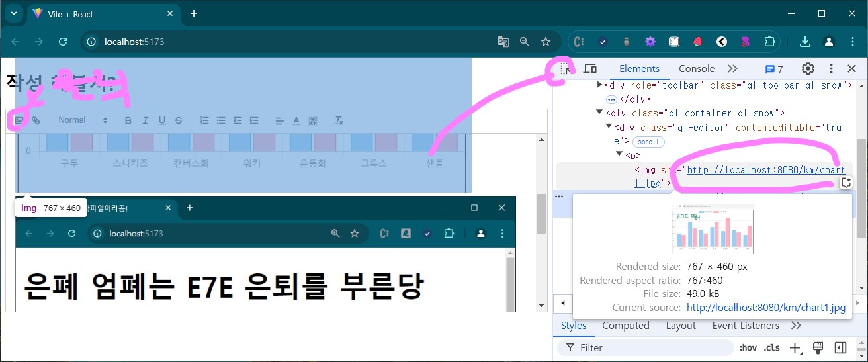
Task: Open the Current source chart1.jpg link
Action: click(x=766, y=308)
